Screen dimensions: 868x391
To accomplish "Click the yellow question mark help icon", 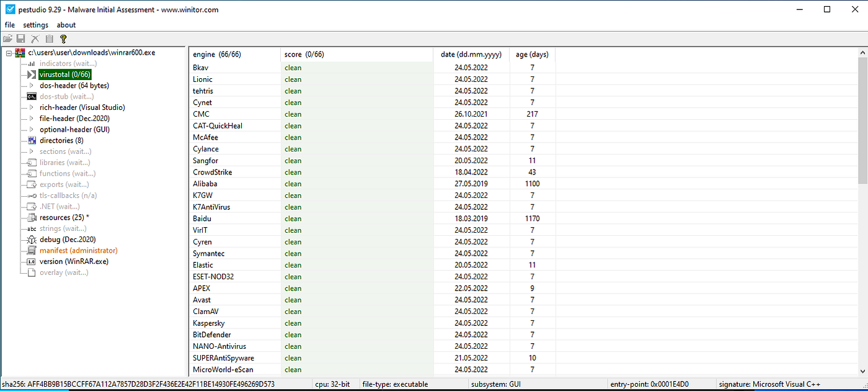I will point(63,38).
